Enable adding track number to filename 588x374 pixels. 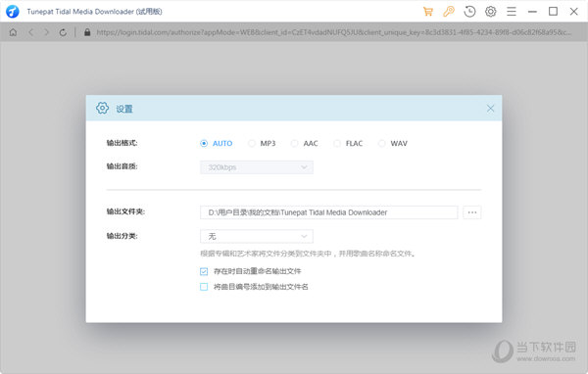click(x=204, y=287)
